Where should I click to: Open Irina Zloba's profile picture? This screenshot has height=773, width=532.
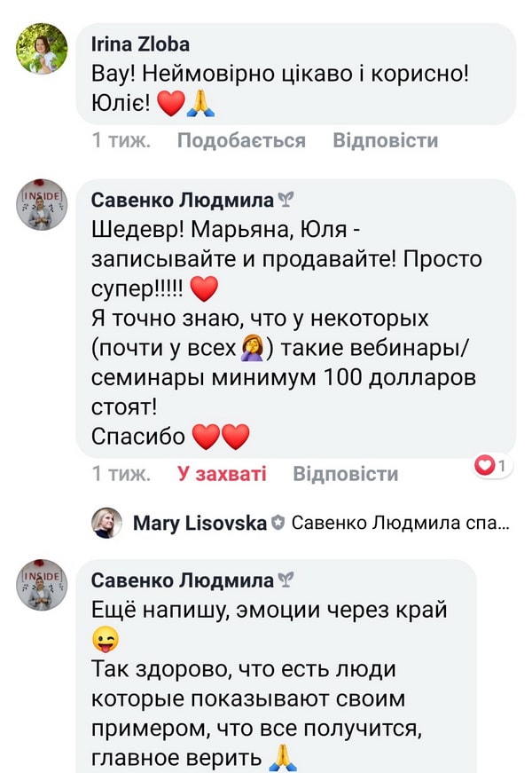coord(42,48)
